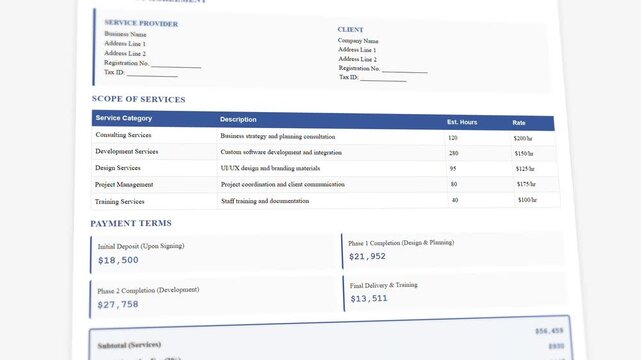Click the Service Category column header

pyautogui.click(x=124, y=118)
